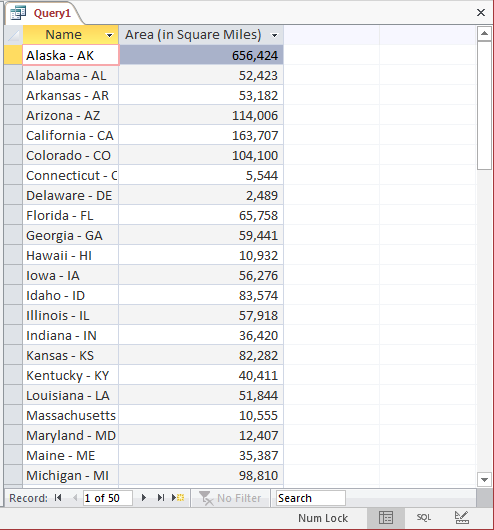Go to next record arrow
Viewport: 494px width, 530px height.
(x=144, y=498)
